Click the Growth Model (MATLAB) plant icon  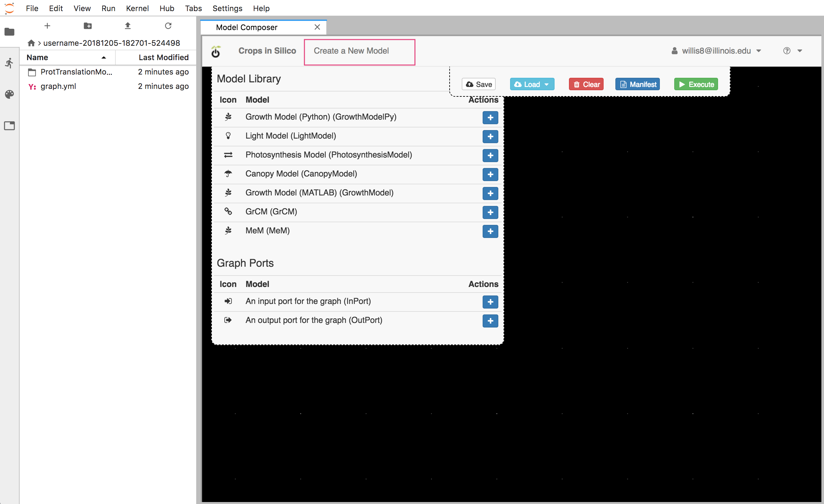[x=228, y=193]
